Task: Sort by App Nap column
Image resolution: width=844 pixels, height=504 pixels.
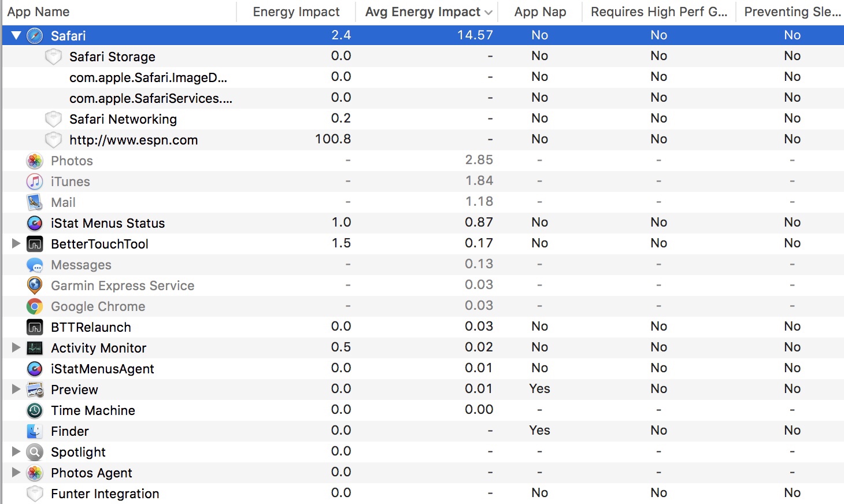Action: (541, 12)
